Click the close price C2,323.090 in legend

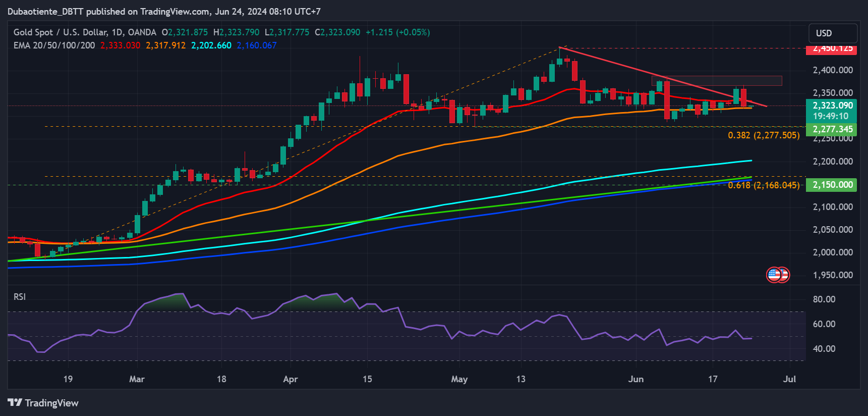[337, 32]
